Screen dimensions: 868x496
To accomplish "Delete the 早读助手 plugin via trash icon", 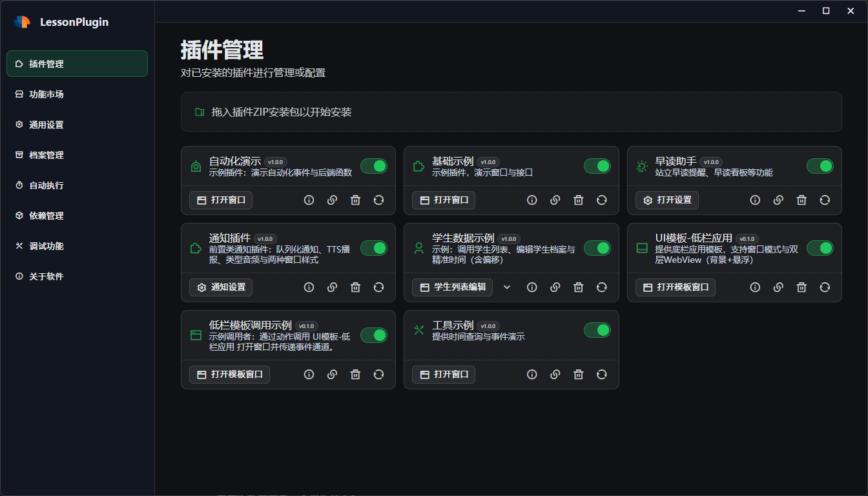I will (x=801, y=200).
